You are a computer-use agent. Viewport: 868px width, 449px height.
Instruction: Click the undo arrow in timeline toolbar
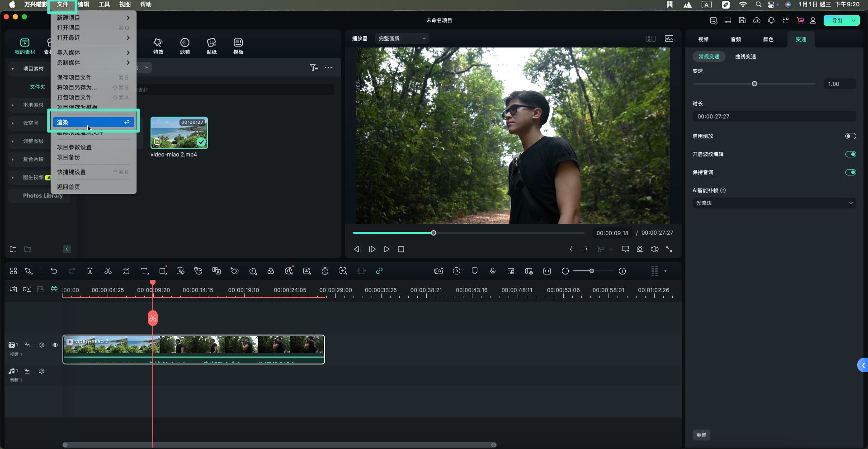click(54, 271)
